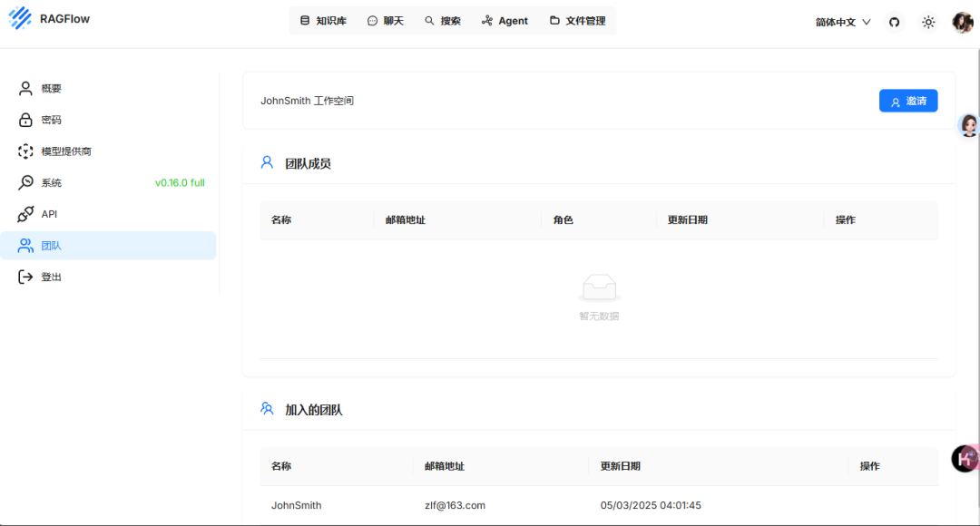
Task: Toggle the light/dark theme sun icon
Action: coord(928,22)
